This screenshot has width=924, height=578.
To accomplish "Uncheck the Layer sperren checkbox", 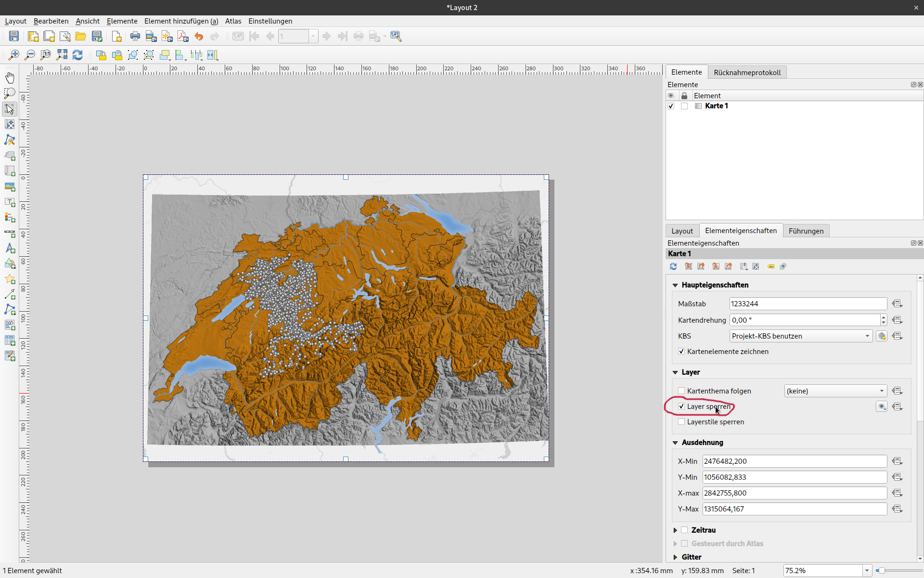I will click(681, 406).
